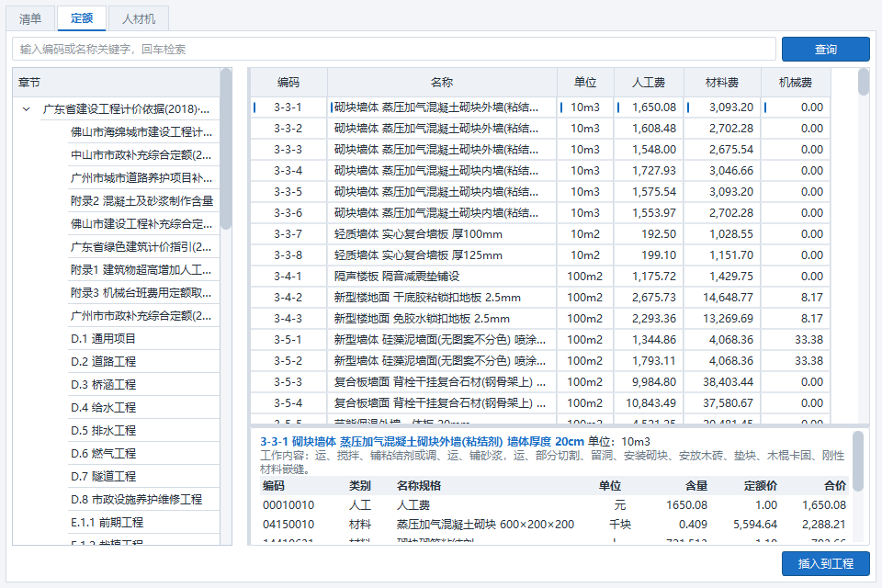Select row 3-4-1 隔声楼板 隔音减震垫铺设

tap(540, 277)
